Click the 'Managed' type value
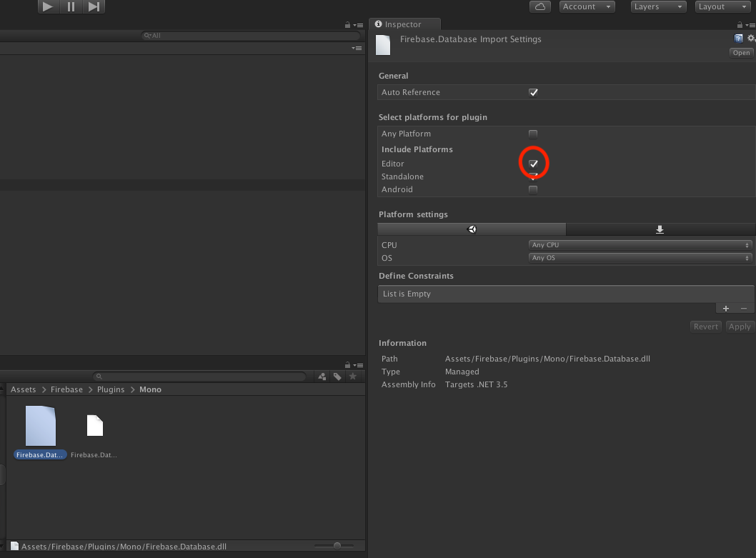Viewport: 756px width, 558px height. (x=462, y=372)
